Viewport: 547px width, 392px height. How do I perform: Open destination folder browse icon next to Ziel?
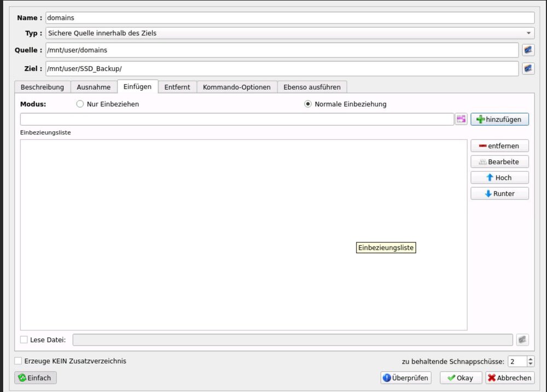[528, 68]
